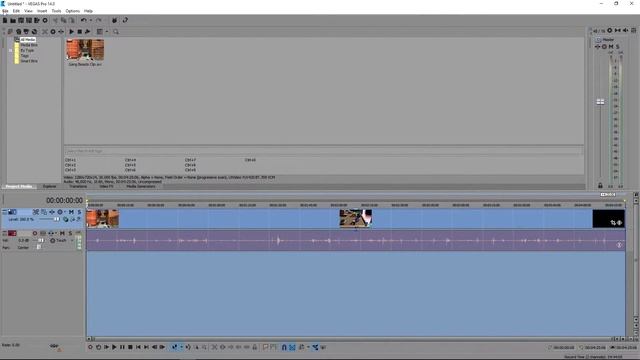The image size is (640, 360).
Task: Mute the video track with M button
Action: (71, 212)
